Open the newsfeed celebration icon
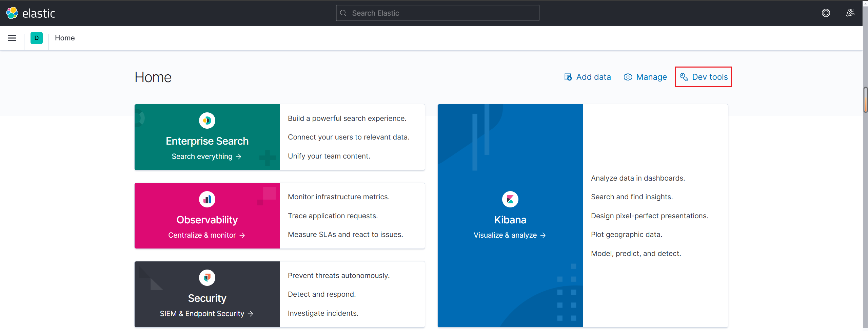868x331 pixels. point(850,13)
